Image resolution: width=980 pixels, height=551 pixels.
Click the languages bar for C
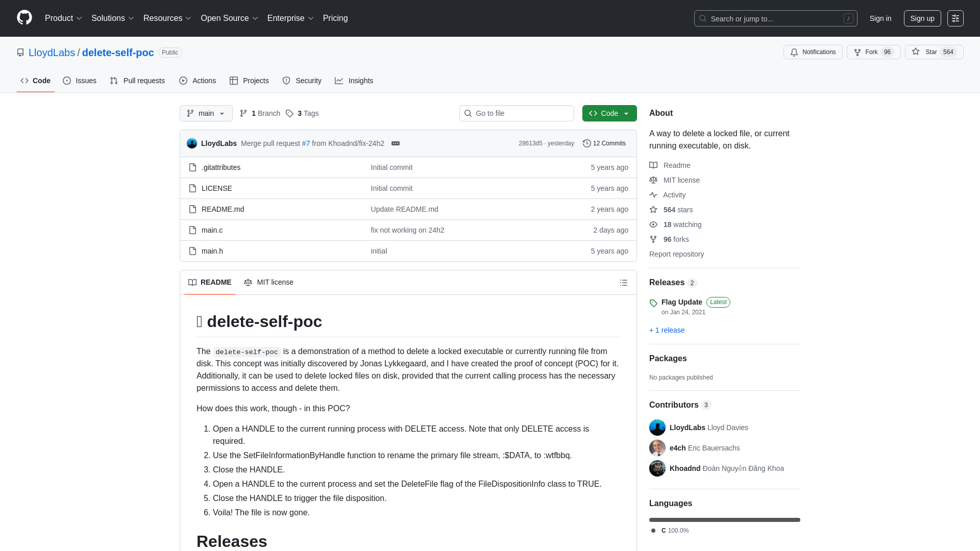[x=725, y=520]
